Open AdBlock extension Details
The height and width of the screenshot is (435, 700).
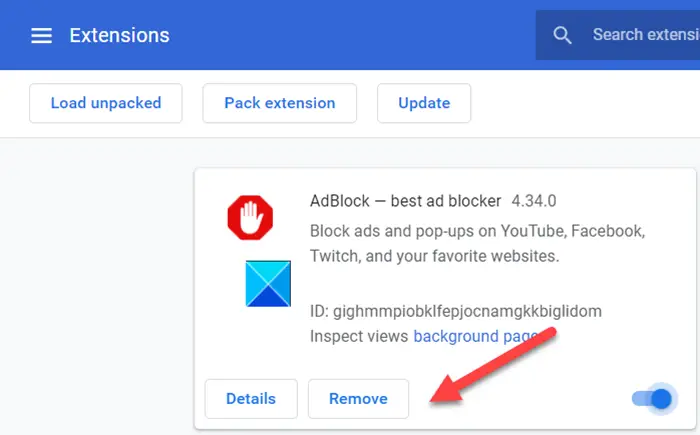click(x=251, y=399)
